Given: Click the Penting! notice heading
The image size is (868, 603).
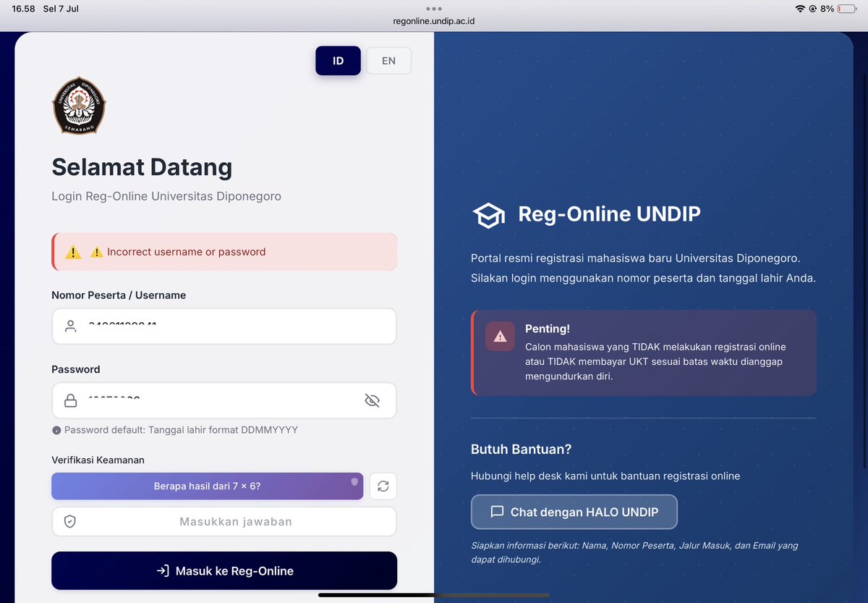Looking at the screenshot, I should (548, 329).
